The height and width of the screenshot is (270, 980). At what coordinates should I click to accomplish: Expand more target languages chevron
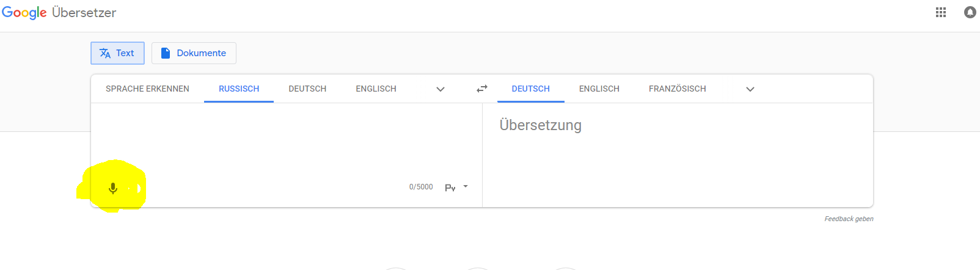(x=750, y=89)
